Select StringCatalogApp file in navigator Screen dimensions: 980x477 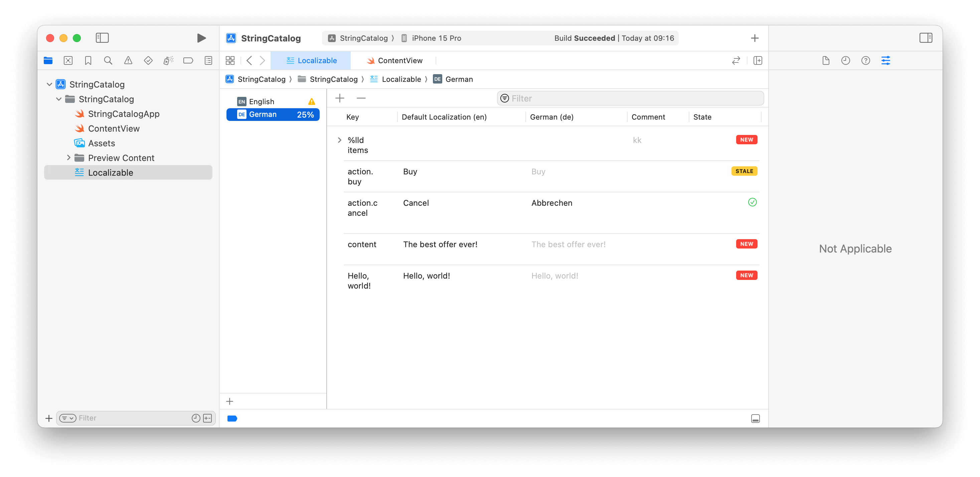pyautogui.click(x=123, y=114)
